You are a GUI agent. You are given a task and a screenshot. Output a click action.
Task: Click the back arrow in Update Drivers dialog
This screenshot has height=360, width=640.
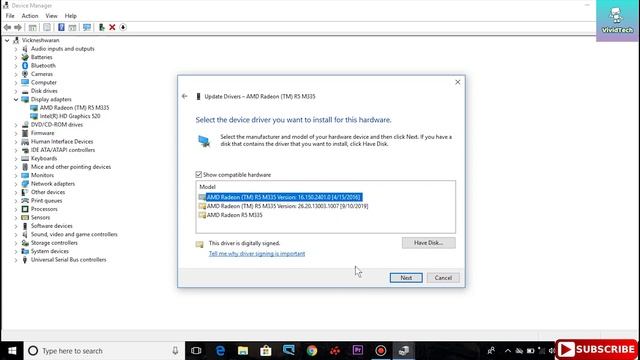coord(184,96)
